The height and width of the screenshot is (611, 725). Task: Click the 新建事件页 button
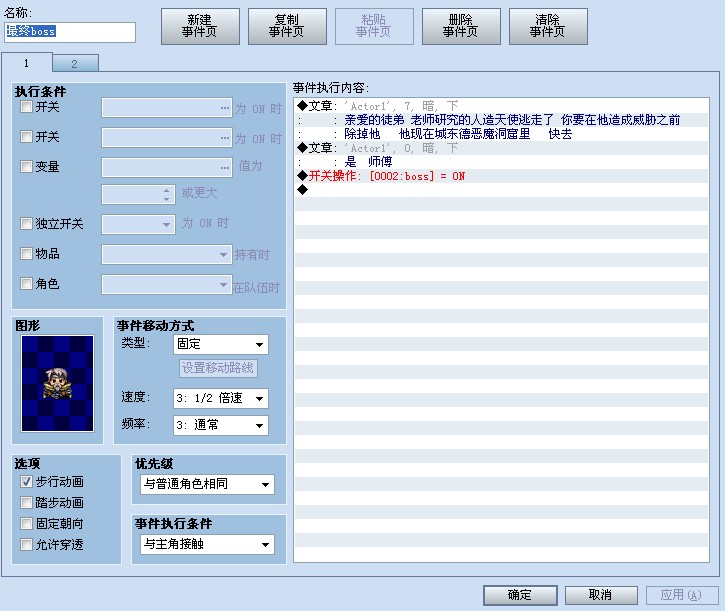pyautogui.click(x=200, y=26)
